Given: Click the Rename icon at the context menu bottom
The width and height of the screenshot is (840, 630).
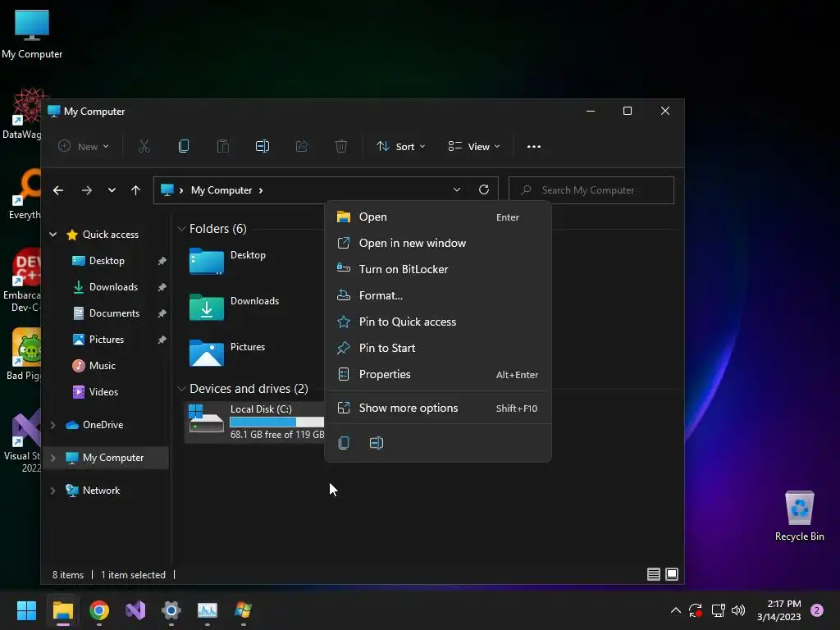Looking at the screenshot, I should coord(377,443).
